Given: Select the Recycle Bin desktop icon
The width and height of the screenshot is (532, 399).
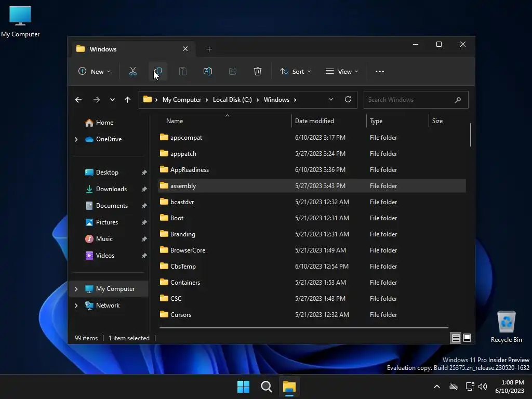Looking at the screenshot, I should [506, 327].
